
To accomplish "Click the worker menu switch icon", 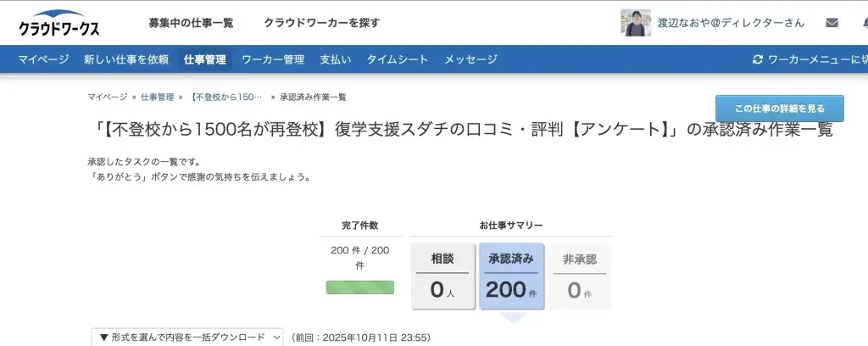I will [x=758, y=59].
